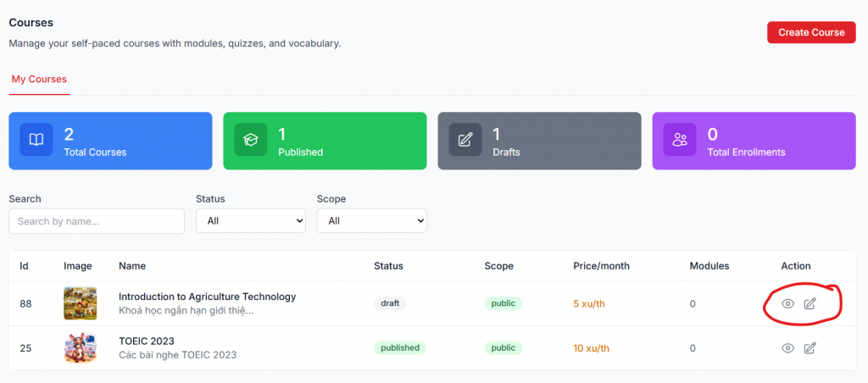Viewport: 868px width, 383px height.
Task: Click the eye view icon for Agriculture Technology course
Action: pos(787,303)
